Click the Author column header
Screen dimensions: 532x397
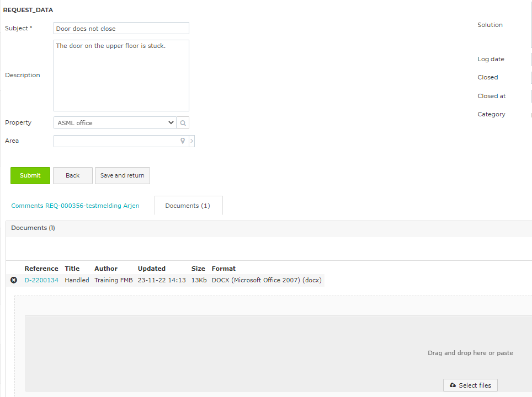(x=106, y=269)
